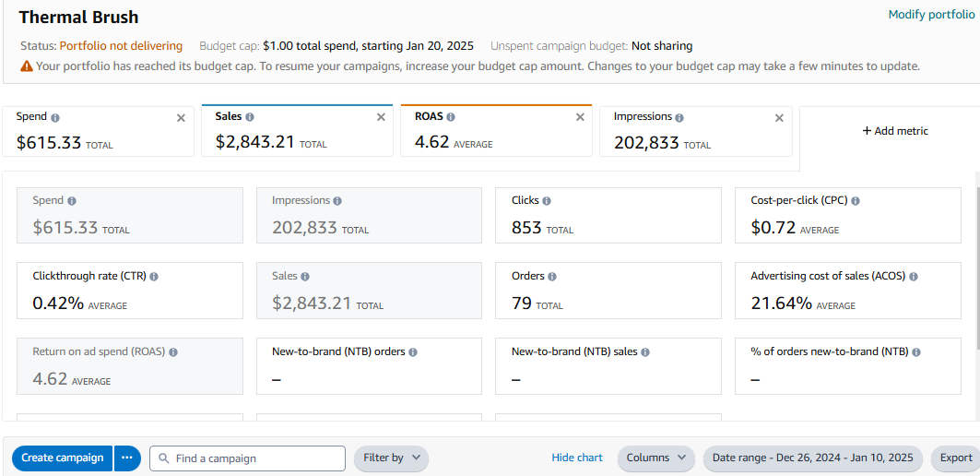The height and width of the screenshot is (476, 980).
Task: Activate the Sales tab card at top
Action: (x=297, y=131)
